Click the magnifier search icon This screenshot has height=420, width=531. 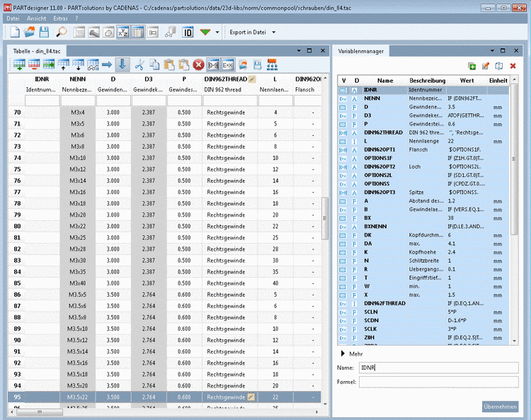click(62, 32)
